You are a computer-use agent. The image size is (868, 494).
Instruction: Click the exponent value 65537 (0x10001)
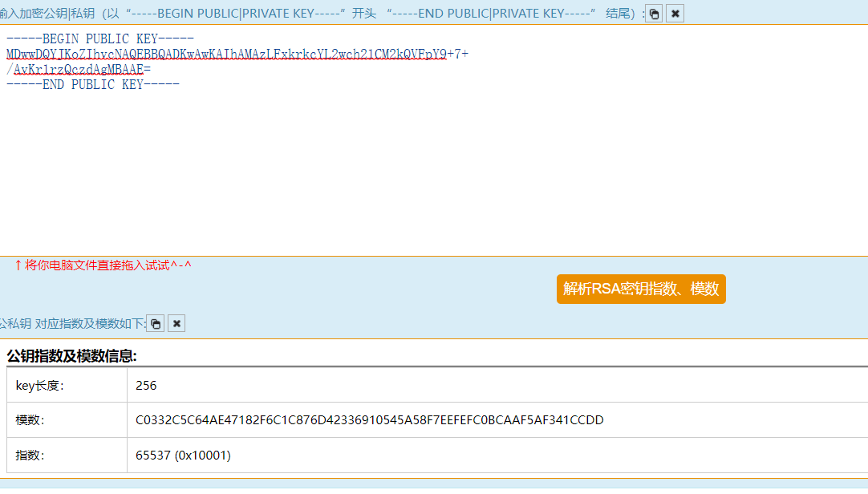(181, 455)
